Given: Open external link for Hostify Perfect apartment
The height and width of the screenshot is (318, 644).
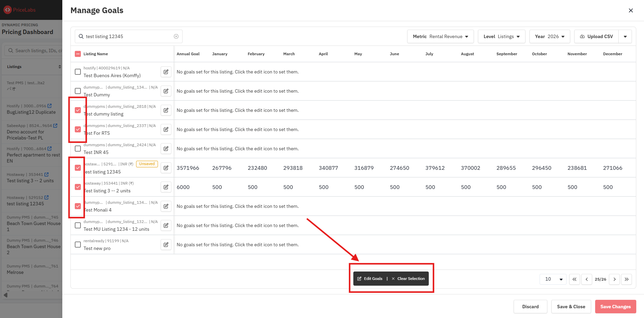Looking at the screenshot, I should point(50,149).
